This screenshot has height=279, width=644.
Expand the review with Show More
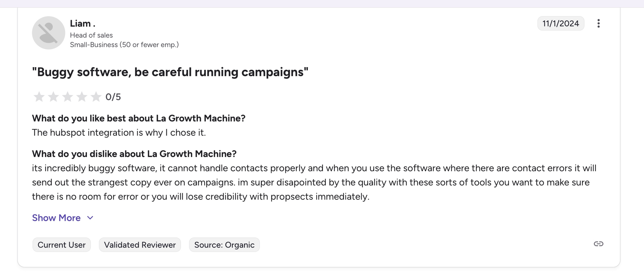pos(56,218)
